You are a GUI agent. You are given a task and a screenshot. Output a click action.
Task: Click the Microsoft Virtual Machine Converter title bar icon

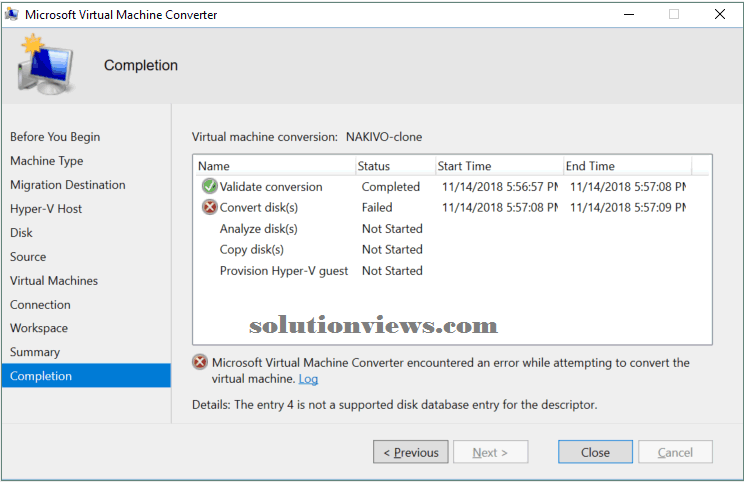pyautogui.click(x=12, y=14)
